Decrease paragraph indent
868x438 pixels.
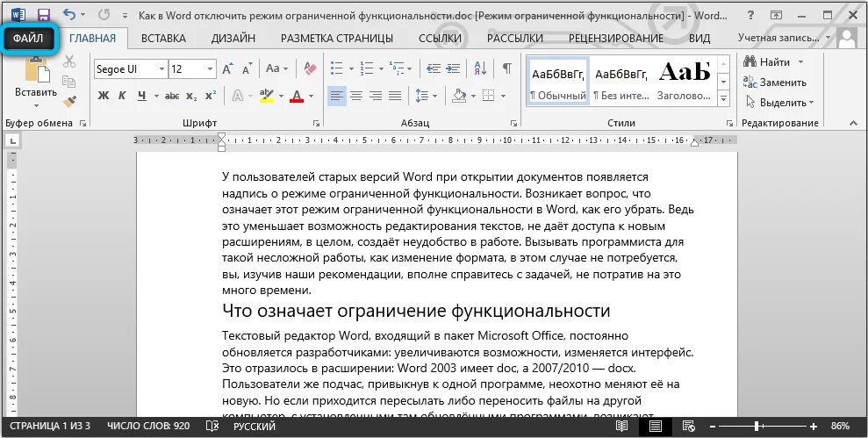[x=434, y=68]
